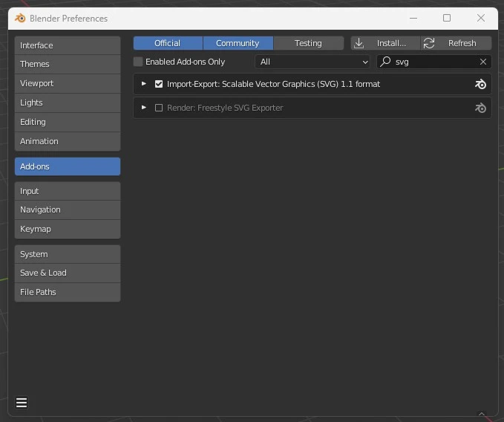This screenshot has height=422, width=504.
Task: Go to Editing preferences
Action: pos(68,122)
